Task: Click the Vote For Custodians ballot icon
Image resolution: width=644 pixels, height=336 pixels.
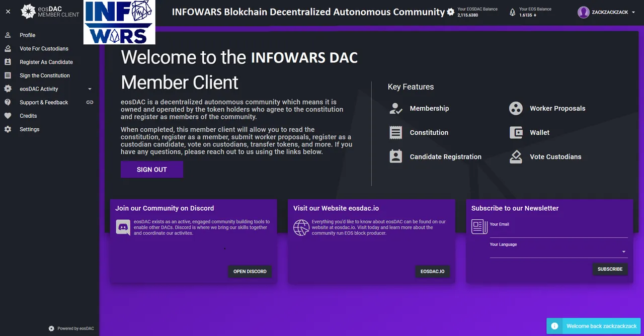Action: (8, 49)
